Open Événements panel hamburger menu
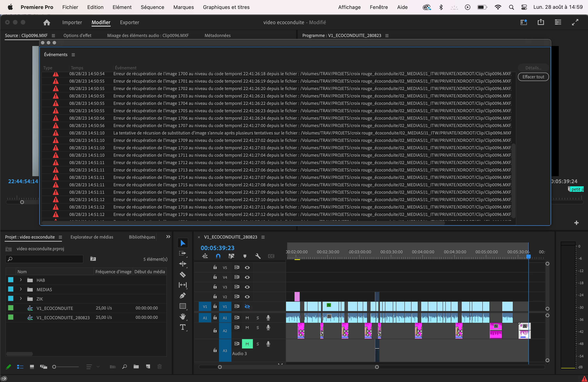The image size is (588, 382). coord(73,55)
